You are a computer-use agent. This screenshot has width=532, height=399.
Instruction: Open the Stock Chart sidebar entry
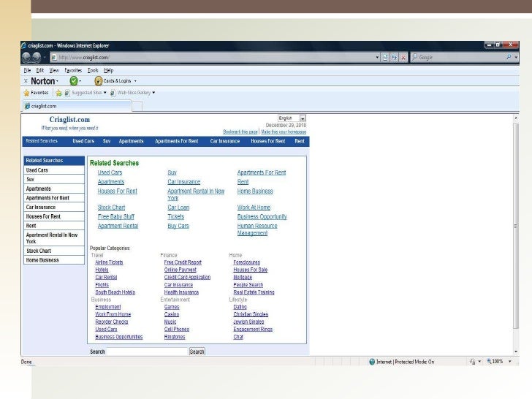tap(54, 251)
